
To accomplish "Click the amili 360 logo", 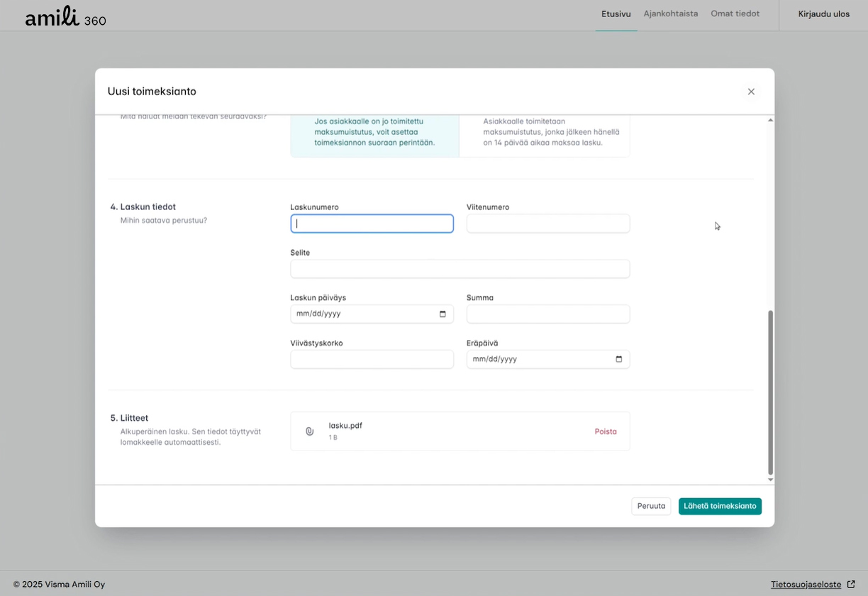I will point(65,16).
